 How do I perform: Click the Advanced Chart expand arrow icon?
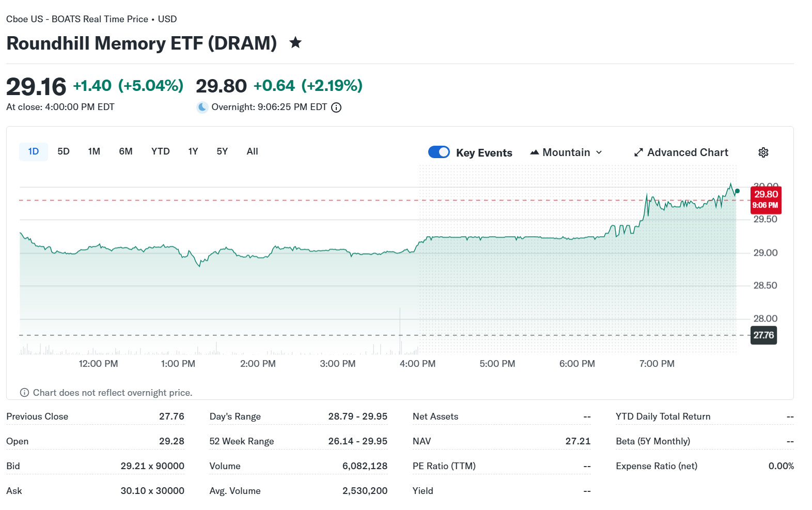(638, 152)
